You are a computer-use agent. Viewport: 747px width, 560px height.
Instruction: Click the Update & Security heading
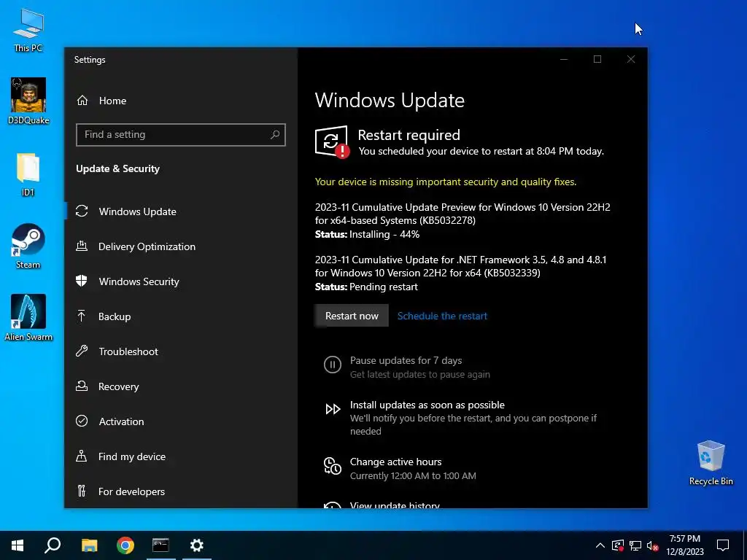tap(117, 168)
